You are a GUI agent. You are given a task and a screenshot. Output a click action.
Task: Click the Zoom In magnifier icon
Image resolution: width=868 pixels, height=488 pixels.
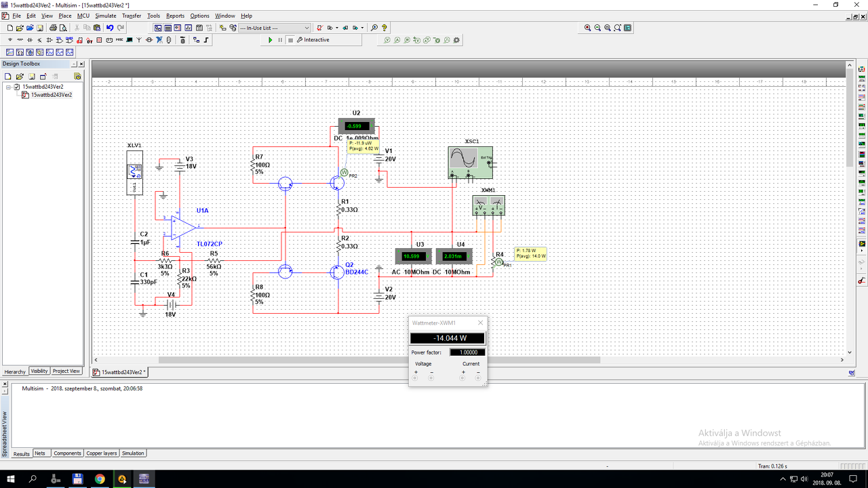click(587, 28)
